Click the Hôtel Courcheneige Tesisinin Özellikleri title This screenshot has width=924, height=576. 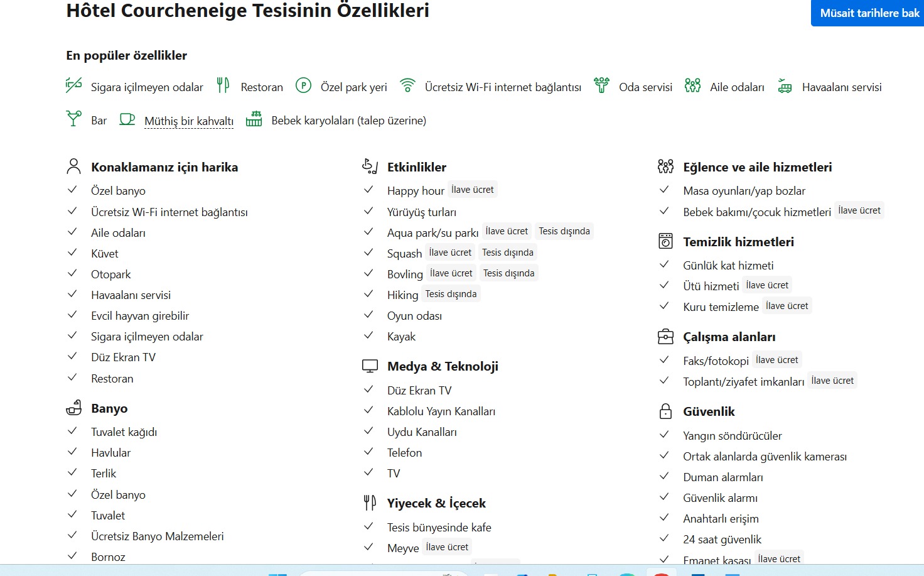click(x=248, y=11)
